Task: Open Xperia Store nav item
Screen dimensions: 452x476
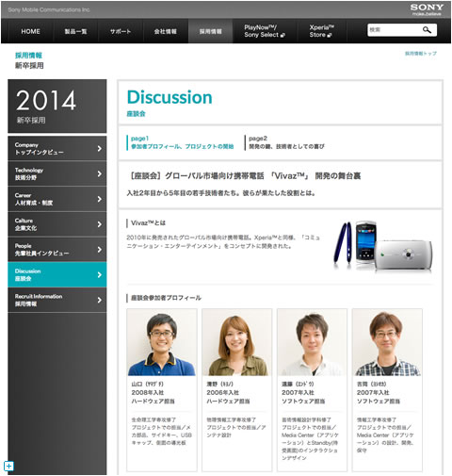Action: tap(321, 31)
